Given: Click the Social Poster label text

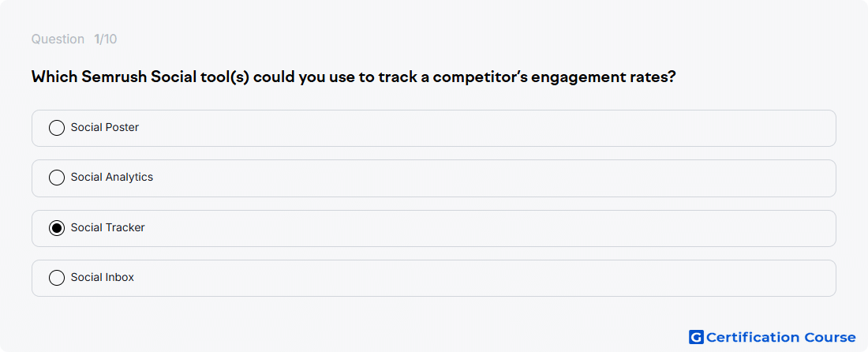Looking at the screenshot, I should click(105, 127).
